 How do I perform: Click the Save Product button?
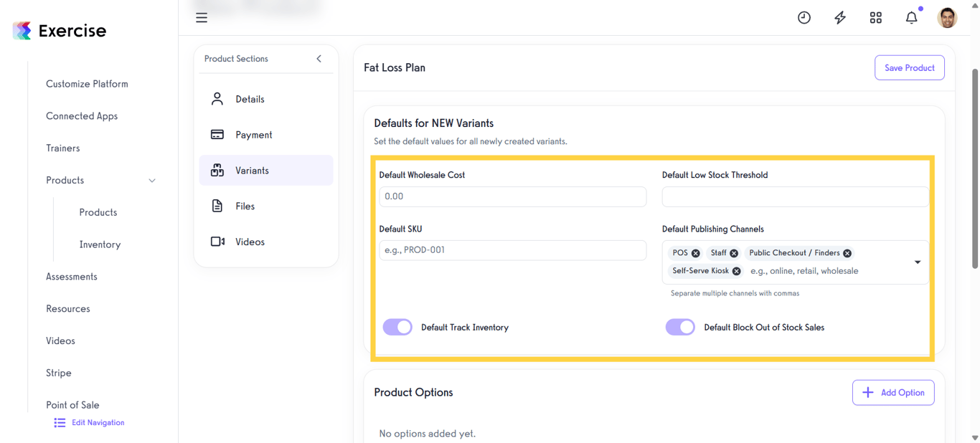909,68
